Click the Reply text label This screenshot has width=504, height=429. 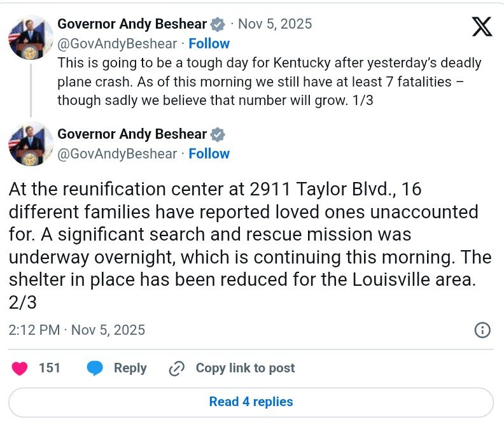point(130,368)
